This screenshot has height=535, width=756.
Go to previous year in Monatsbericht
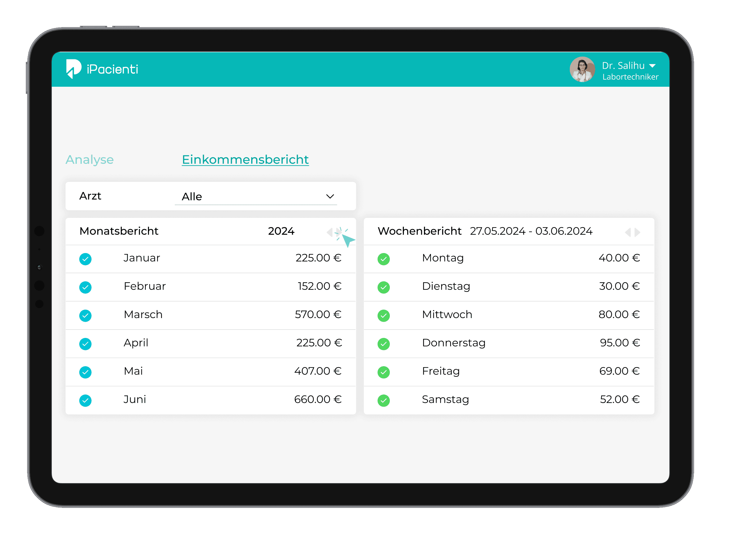click(330, 232)
